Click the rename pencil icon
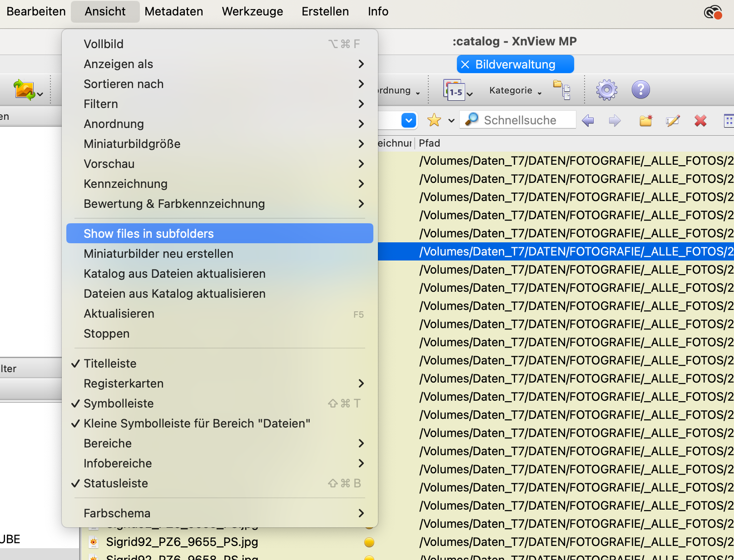This screenshot has width=734, height=560. (x=673, y=121)
